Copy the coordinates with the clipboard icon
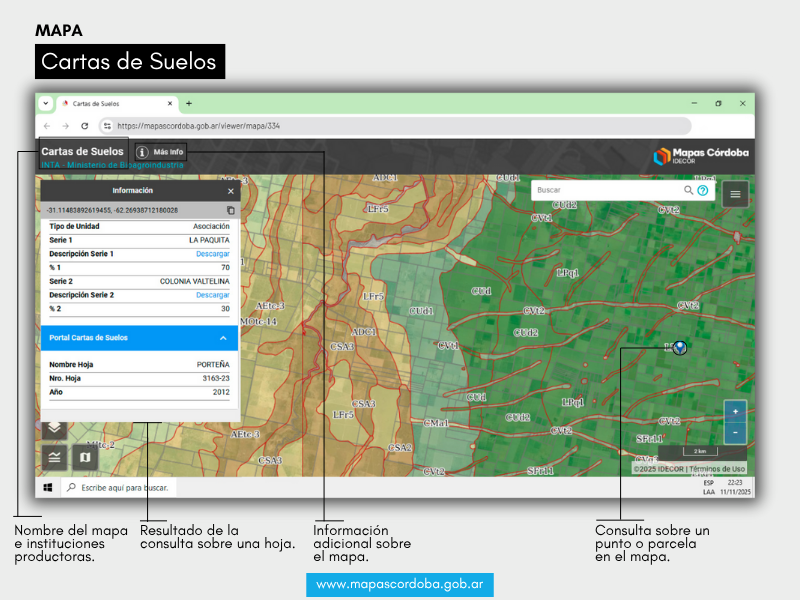This screenshot has height=600, width=800. [231, 210]
